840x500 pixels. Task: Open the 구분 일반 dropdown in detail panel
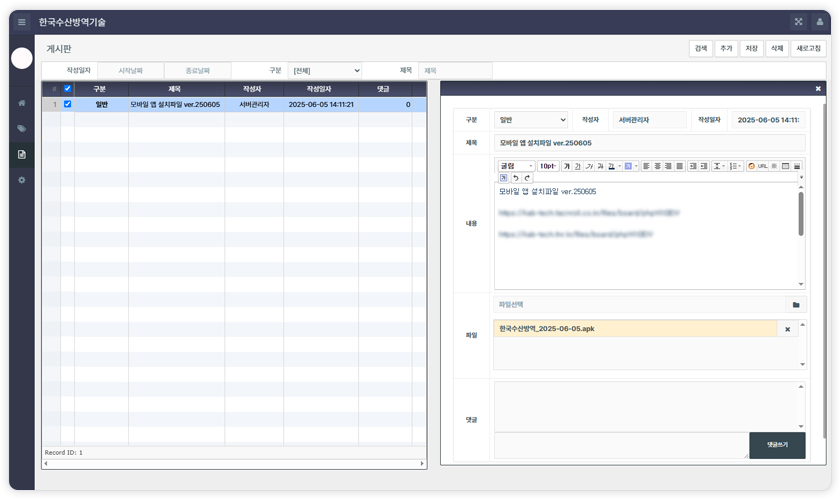[530, 120]
